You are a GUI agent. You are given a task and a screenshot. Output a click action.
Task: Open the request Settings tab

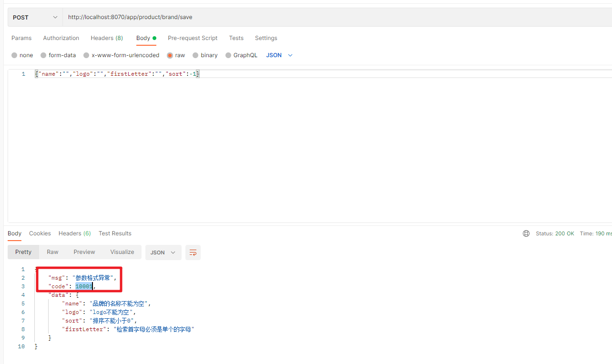point(266,38)
